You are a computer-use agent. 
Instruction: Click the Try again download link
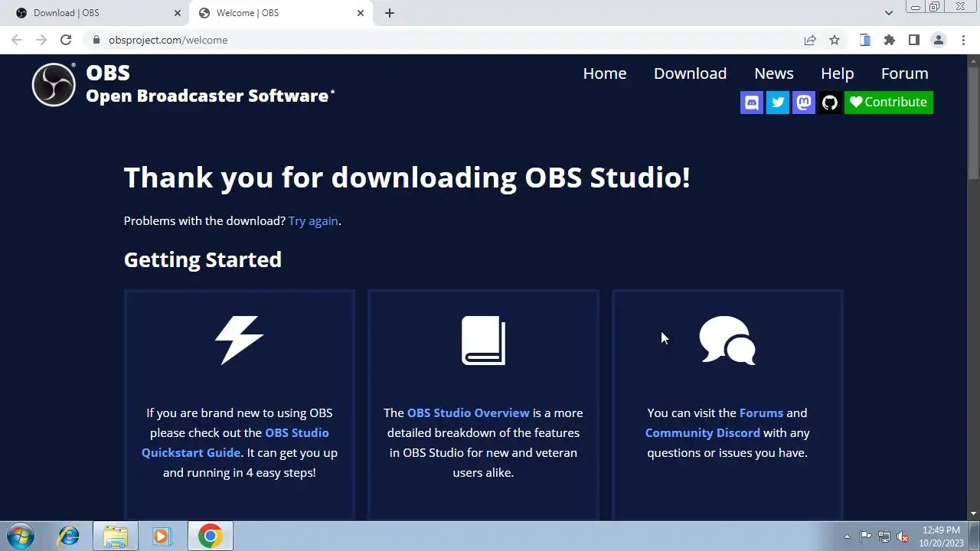click(313, 220)
